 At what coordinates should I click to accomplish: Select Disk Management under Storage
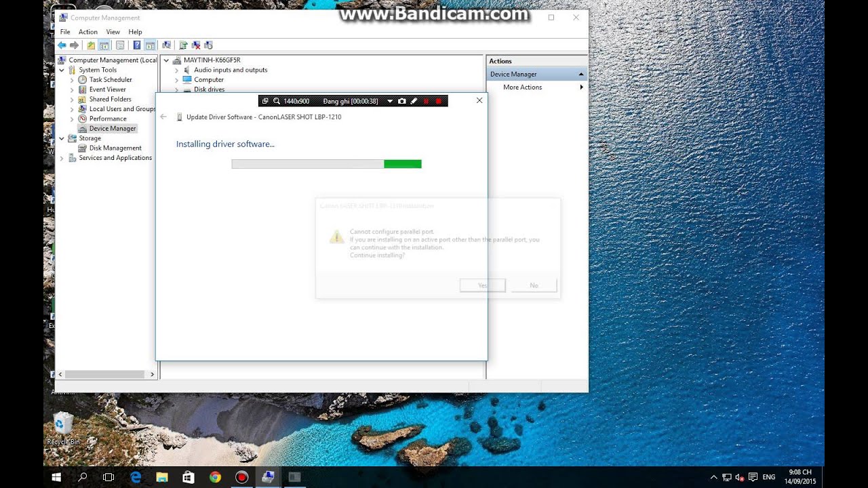[x=115, y=148]
